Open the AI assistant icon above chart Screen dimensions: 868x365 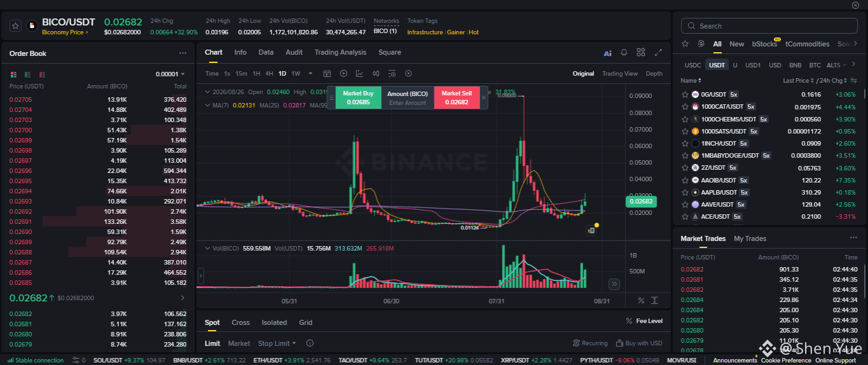pos(607,53)
